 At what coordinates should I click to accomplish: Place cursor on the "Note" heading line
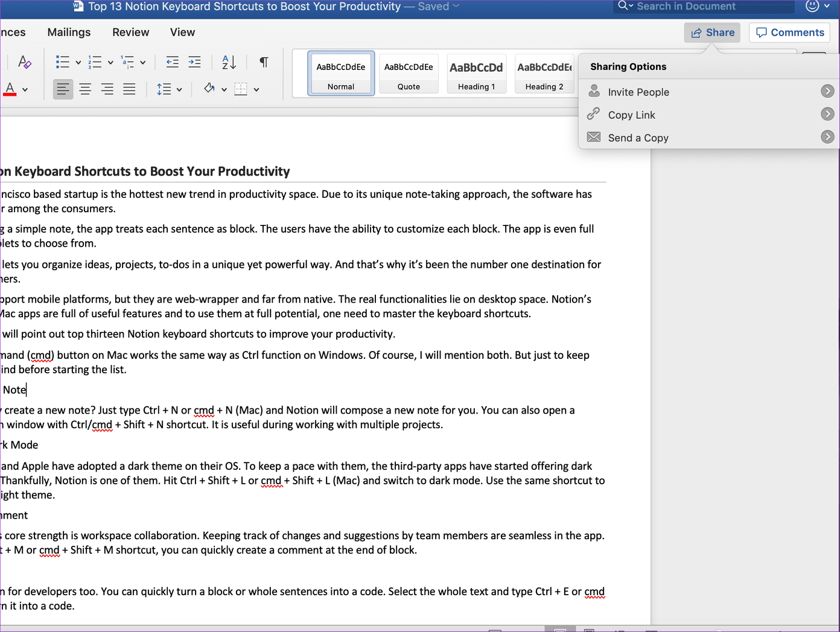coord(14,390)
